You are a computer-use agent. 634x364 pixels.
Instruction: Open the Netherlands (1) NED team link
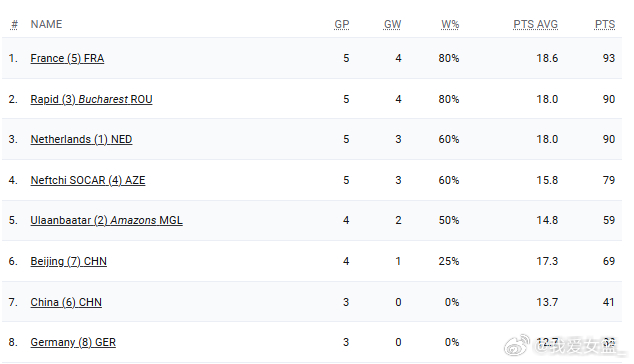81,139
